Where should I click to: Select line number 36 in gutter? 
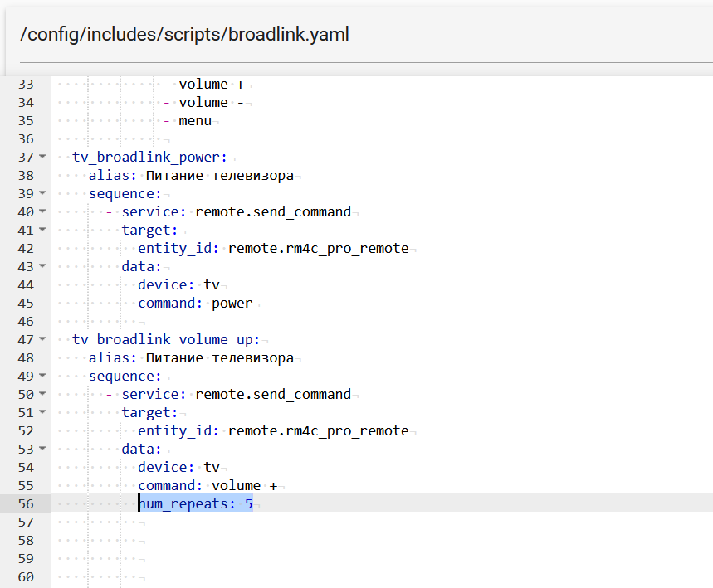[x=26, y=138]
